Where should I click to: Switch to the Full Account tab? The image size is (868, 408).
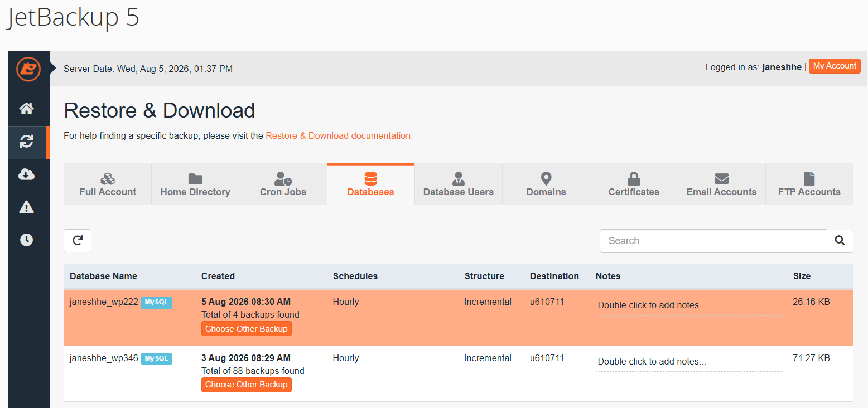[108, 184]
